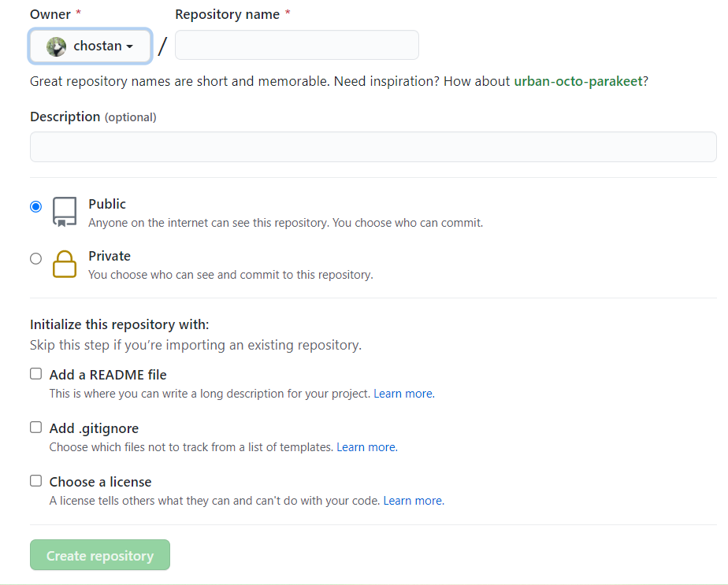Select the Public radio button

click(x=35, y=206)
